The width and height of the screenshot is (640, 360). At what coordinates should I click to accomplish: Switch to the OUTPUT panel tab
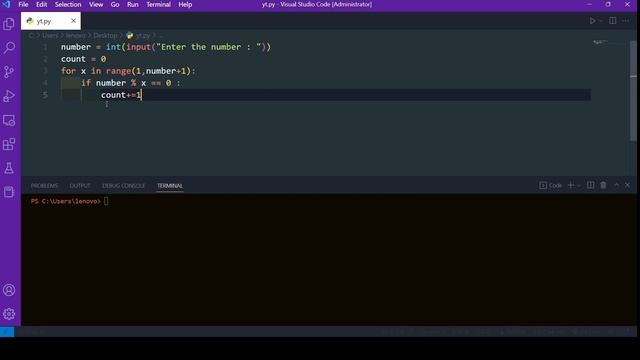[x=80, y=186]
